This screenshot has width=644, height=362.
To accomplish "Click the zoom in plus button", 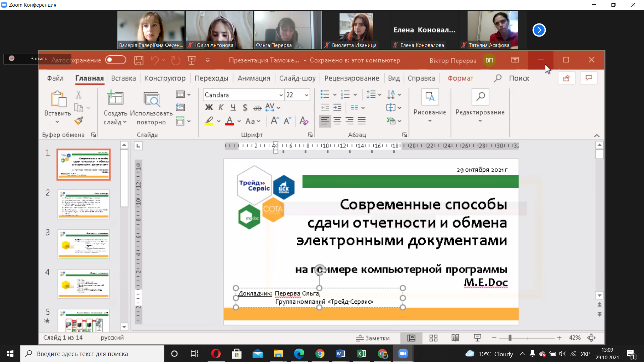I will (x=559, y=338).
